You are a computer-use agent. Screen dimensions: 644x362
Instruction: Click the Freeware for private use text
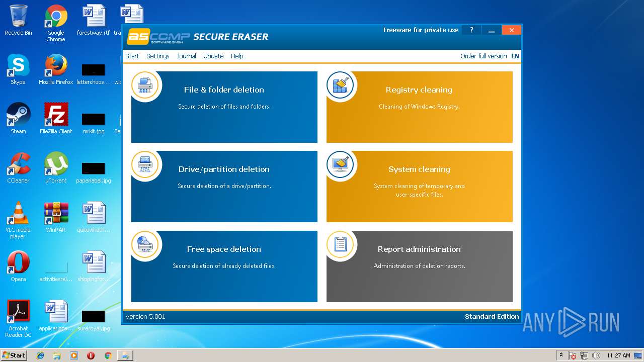click(421, 30)
